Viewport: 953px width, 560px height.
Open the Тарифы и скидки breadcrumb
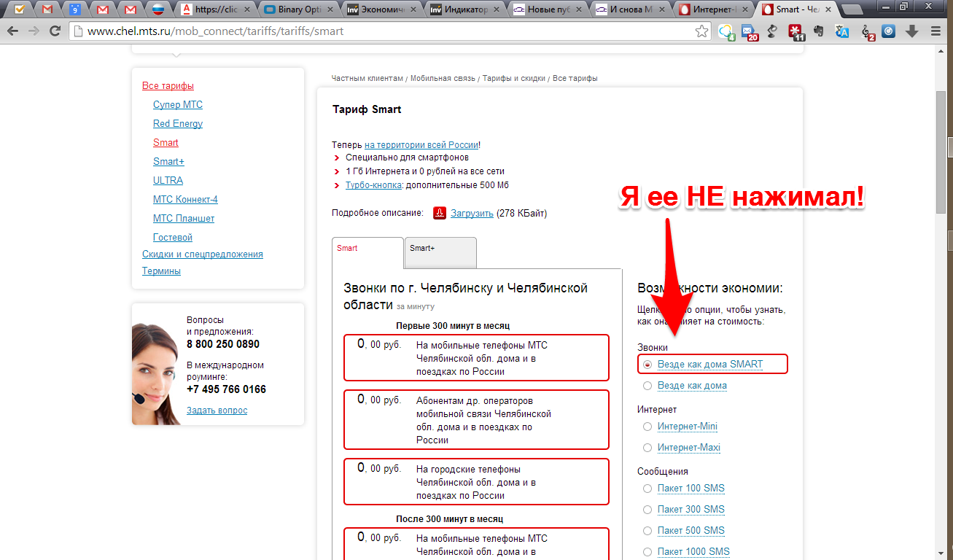tap(514, 78)
